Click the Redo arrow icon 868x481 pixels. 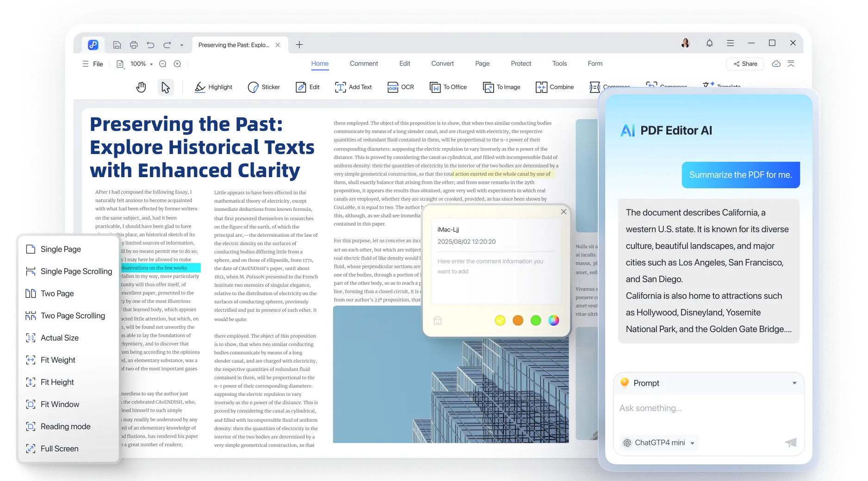click(167, 45)
